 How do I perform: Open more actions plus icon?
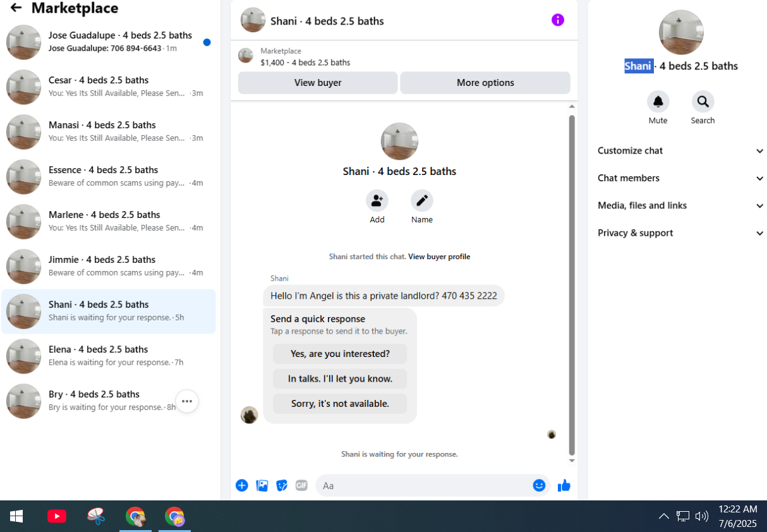click(242, 485)
